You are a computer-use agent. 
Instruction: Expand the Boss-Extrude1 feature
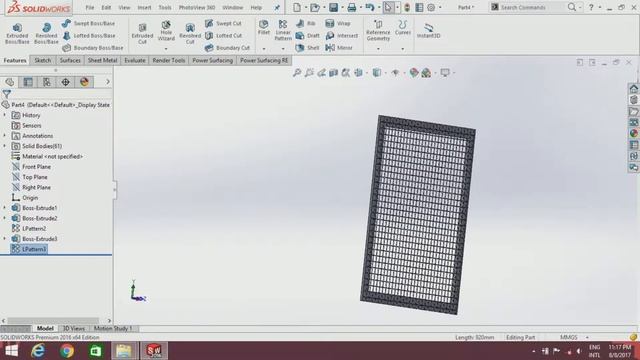[4, 208]
